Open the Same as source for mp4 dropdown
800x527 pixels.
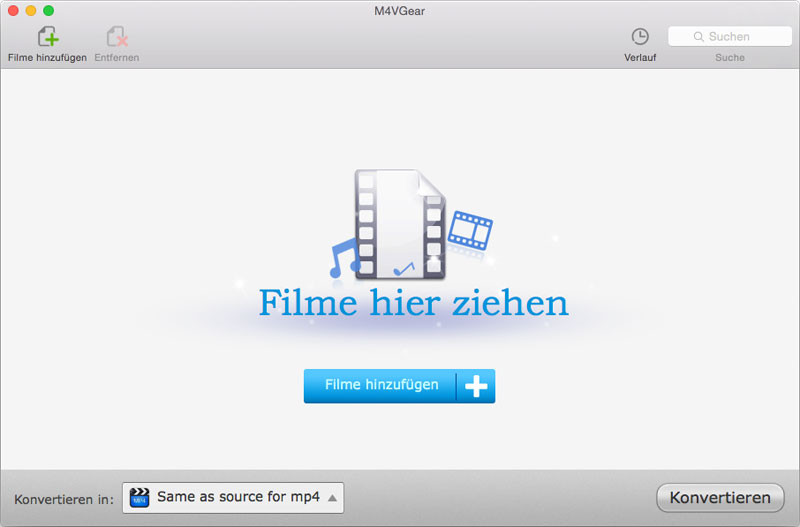(233, 497)
